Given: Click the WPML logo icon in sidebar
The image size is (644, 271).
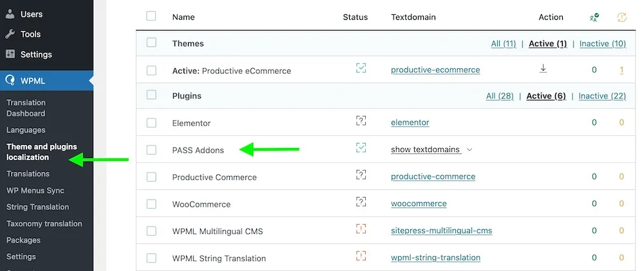Looking at the screenshot, I should click(x=10, y=80).
